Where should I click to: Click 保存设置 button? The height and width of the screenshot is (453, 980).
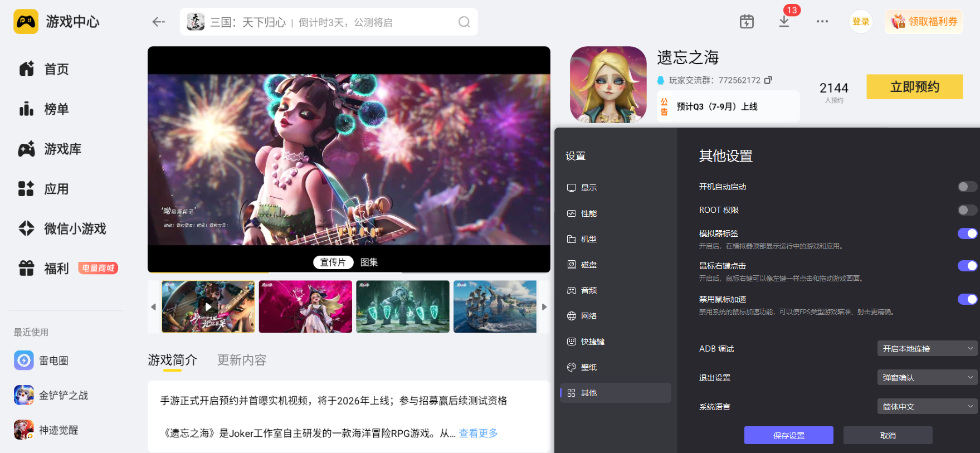[x=788, y=435]
